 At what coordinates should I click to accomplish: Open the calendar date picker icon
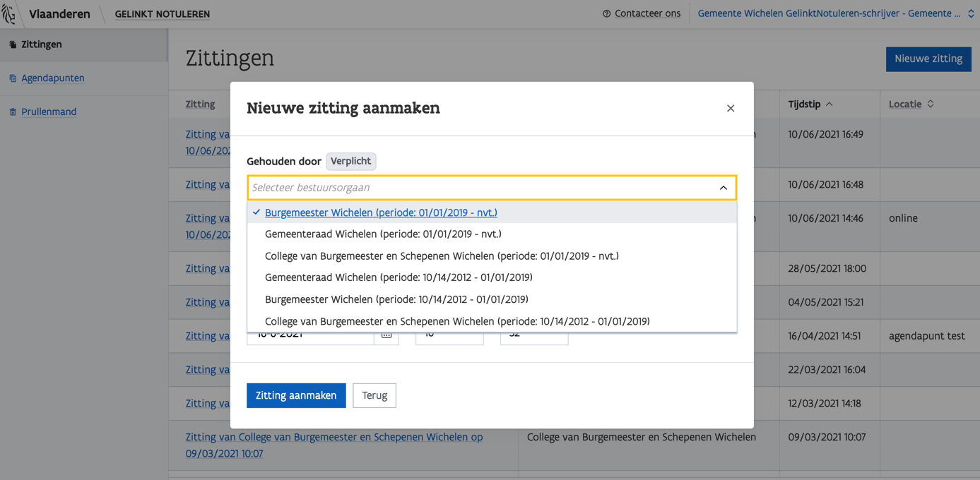pos(386,335)
